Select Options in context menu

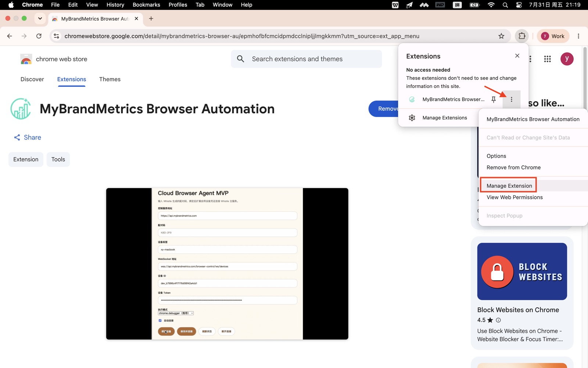tap(533, 156)
